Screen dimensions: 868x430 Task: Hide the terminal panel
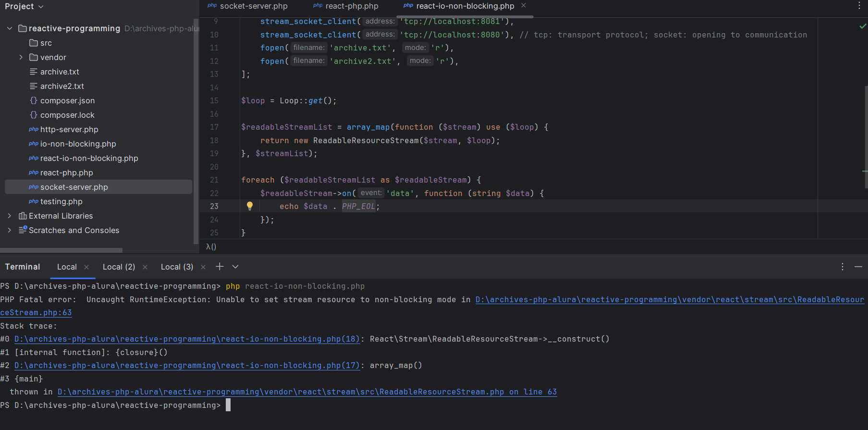tap(858, 267)
